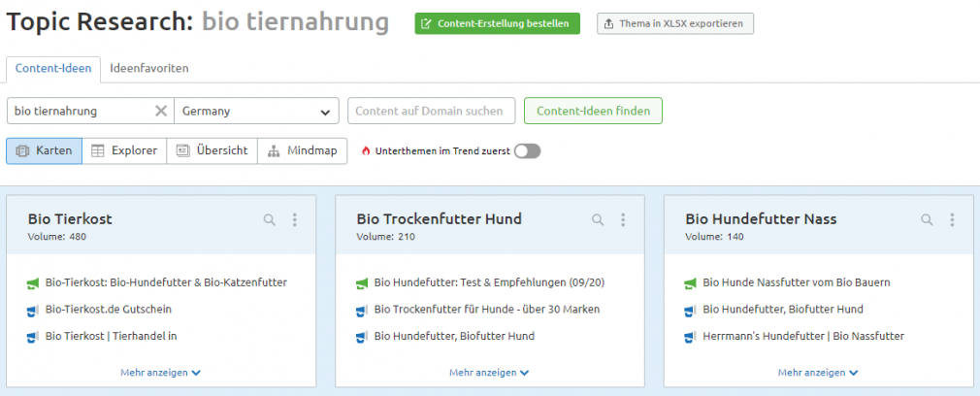The width and height of the screenshot is (980, 396).
Task: Click blue megaphone beside Bio-Tierkost.de Gutschein
Action: tap(33, 310)
